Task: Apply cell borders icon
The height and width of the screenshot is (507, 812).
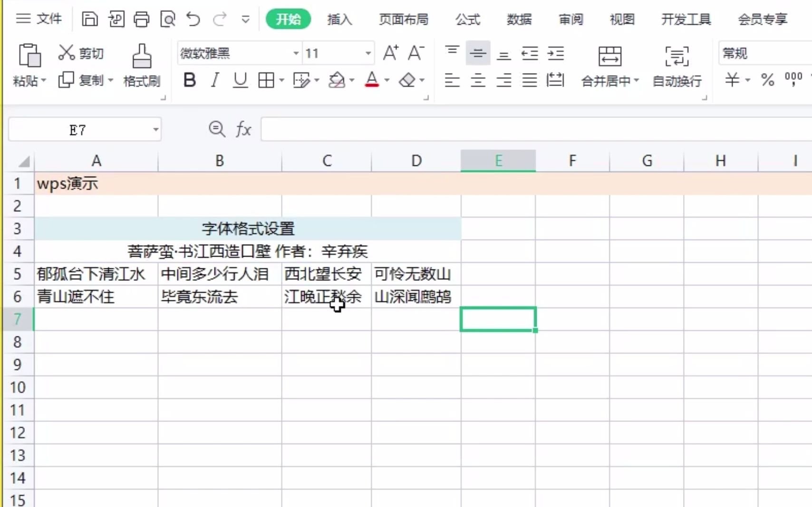Action: coord(266,80)
